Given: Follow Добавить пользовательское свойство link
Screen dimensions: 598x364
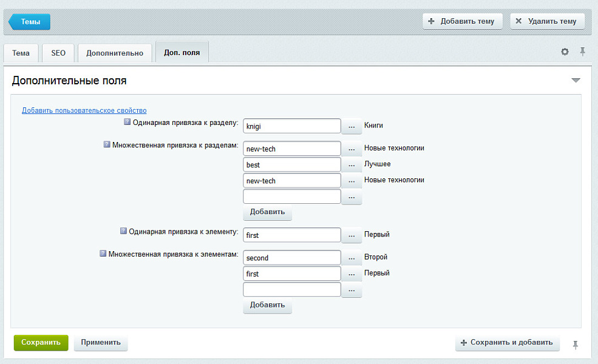Looking at the screenshot, I should [x=84, y=110].
